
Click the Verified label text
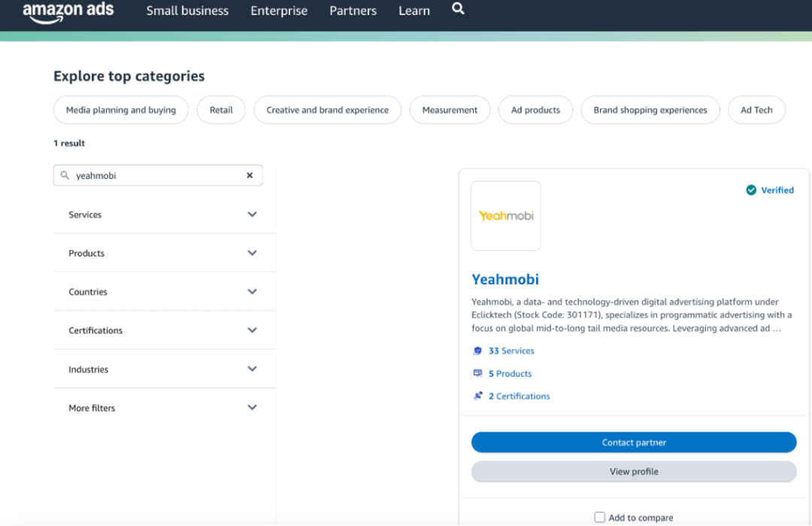point(777,190)
